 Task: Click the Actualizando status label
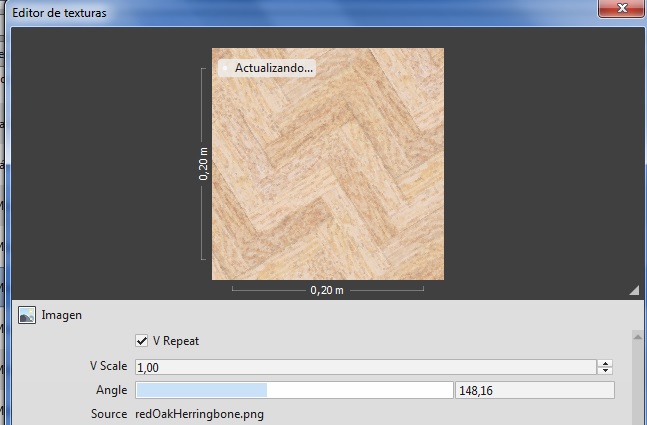[273, 69]
